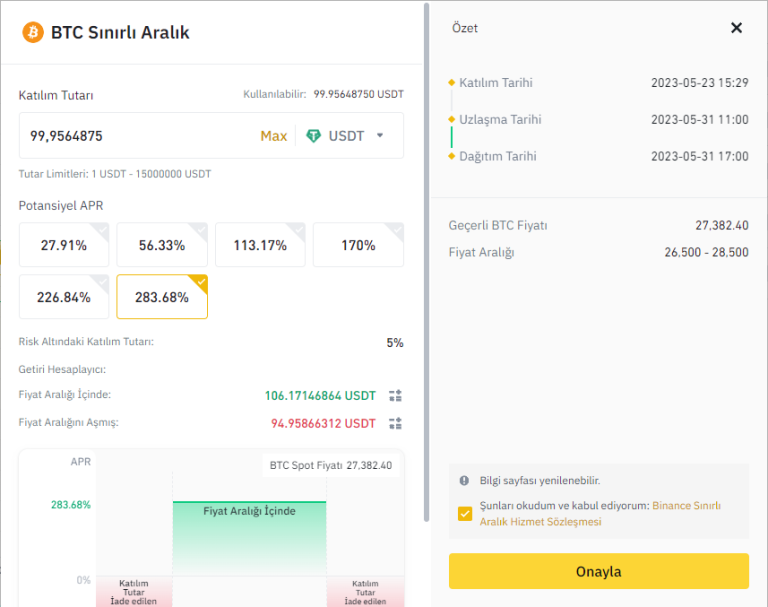Open calculator icon beside Fiyat Aralığı İçinde
The image size is (768, 607).
[x=395, y=396]
